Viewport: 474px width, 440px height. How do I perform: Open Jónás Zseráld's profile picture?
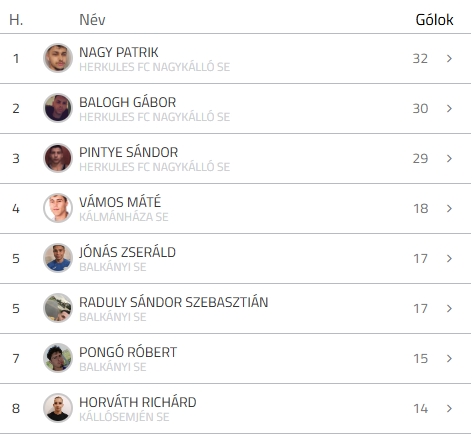pos(58,258)
